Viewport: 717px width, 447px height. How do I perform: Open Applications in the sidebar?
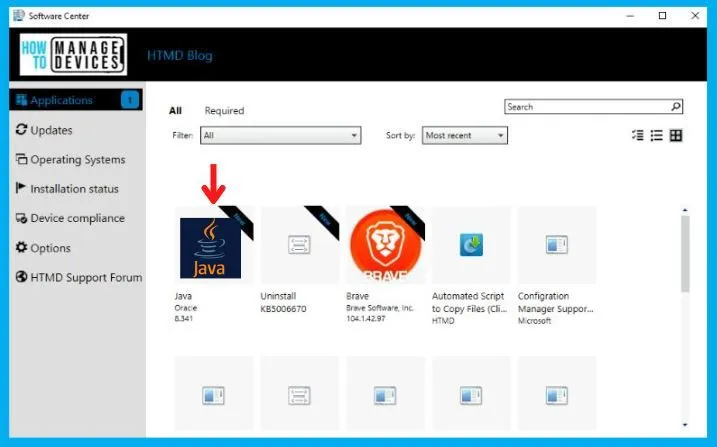pos(75,100)
